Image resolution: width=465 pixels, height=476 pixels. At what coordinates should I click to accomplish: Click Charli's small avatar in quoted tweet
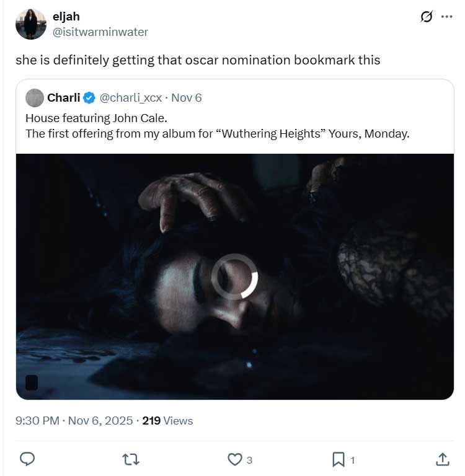[35, 97]
